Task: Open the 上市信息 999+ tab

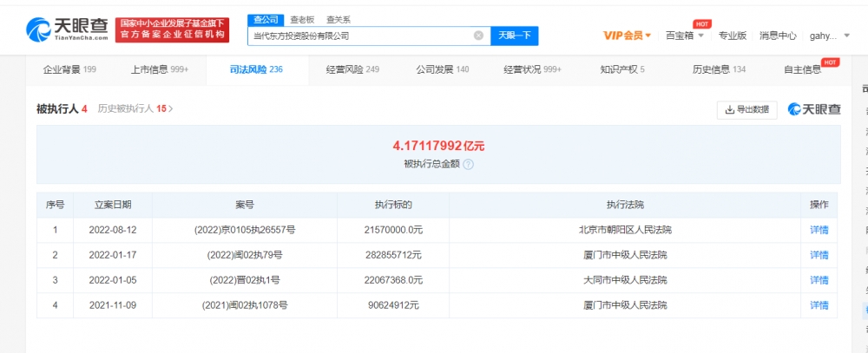Action: click(160, 69)
